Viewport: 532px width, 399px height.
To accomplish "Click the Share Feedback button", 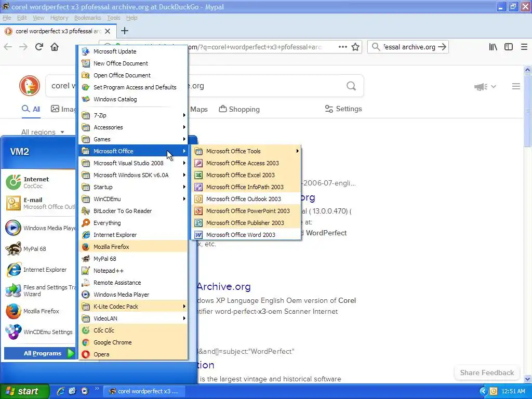I will coord(487,373).
